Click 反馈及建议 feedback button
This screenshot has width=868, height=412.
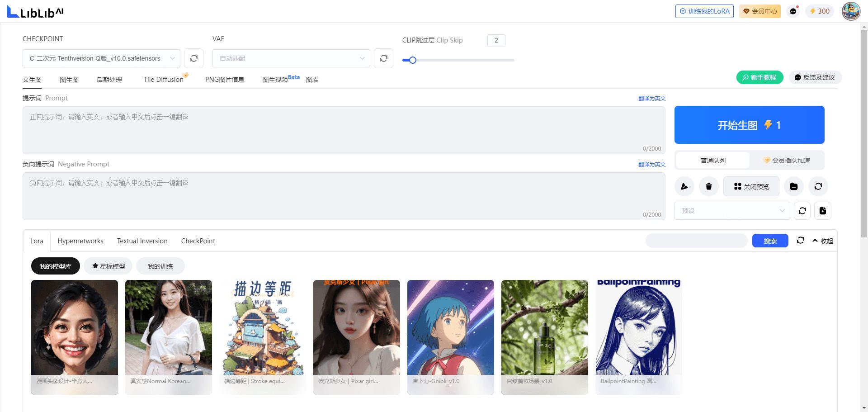(815, 77)
